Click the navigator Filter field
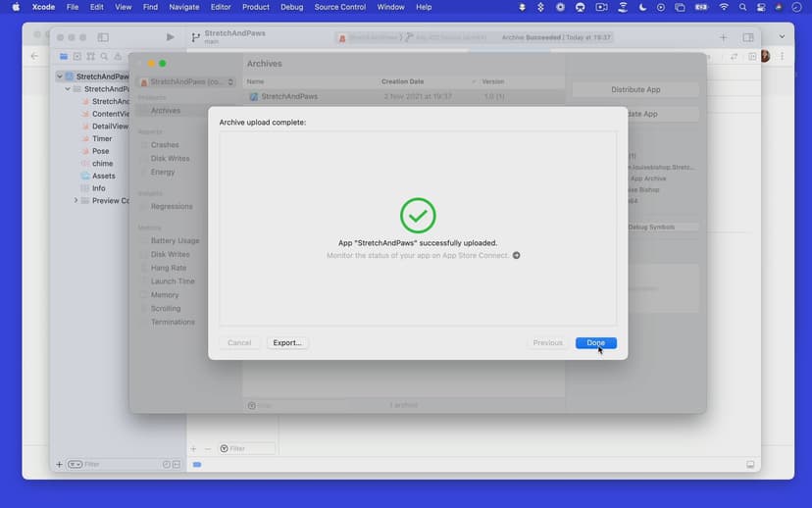 tap(118, 464)
